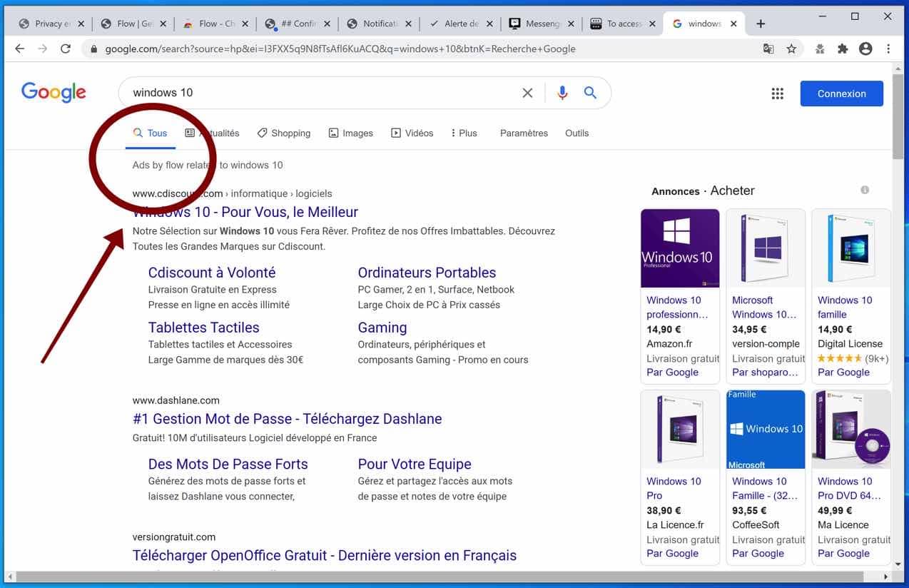
Task: Open the Des Mots De Passe Forts sitelink
Action: (x=228, y=464)
